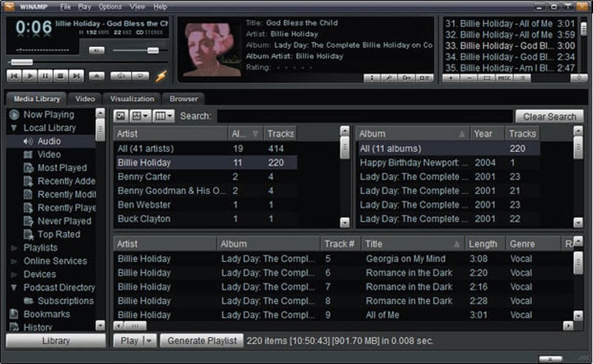Pause the current song
This screenshot has width=593, height=364.
click(45, 76)
